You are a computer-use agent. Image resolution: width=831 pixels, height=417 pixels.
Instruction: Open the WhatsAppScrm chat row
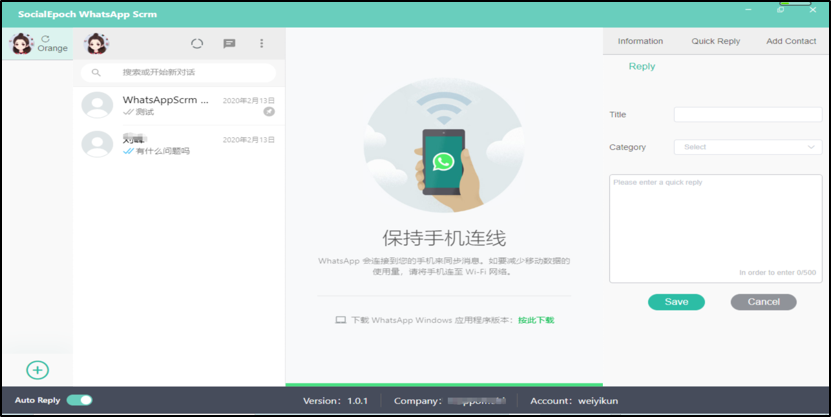pos(179,105)
